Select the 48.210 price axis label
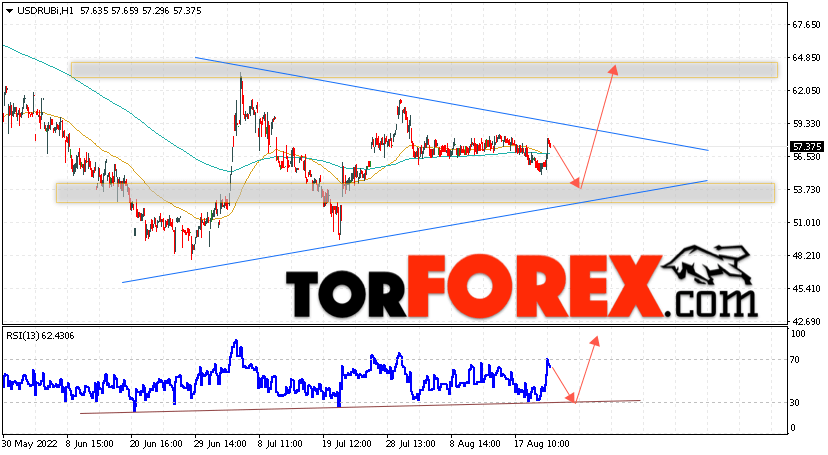This screenshot has width=828, height=455. [x=806, y=255]
